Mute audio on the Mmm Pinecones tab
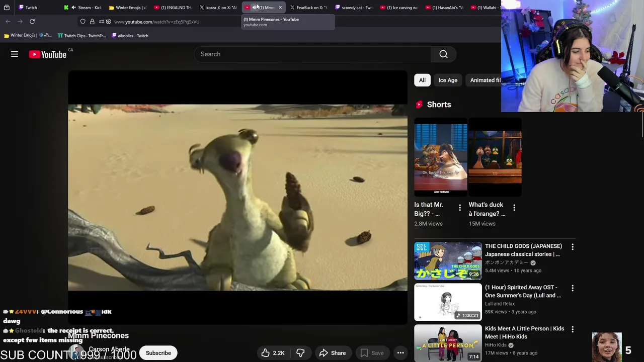644x362 pixels. click(x=255, y=8)
